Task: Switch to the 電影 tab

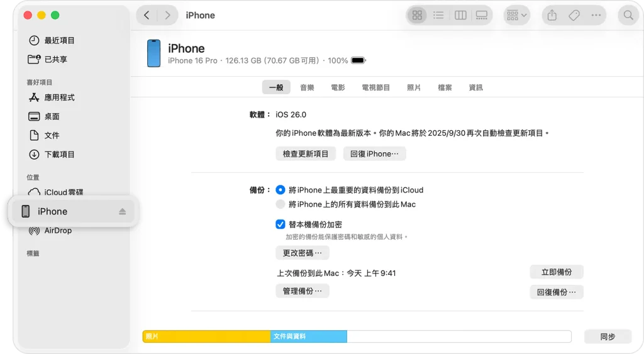Action: tap(338, 87)
